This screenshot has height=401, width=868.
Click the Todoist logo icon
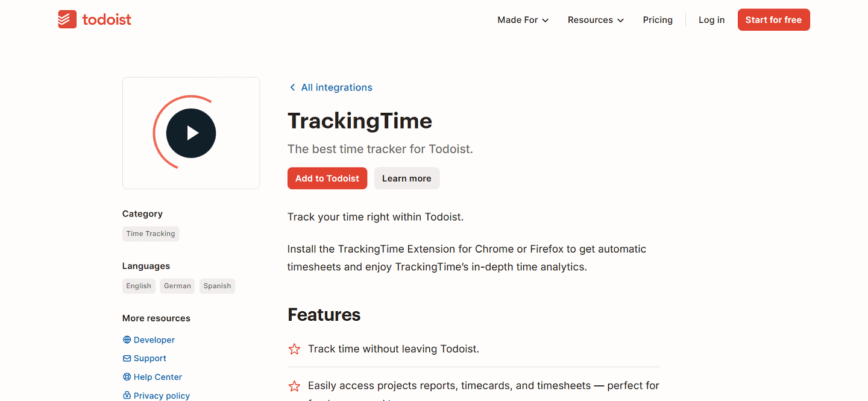point(66,19)
